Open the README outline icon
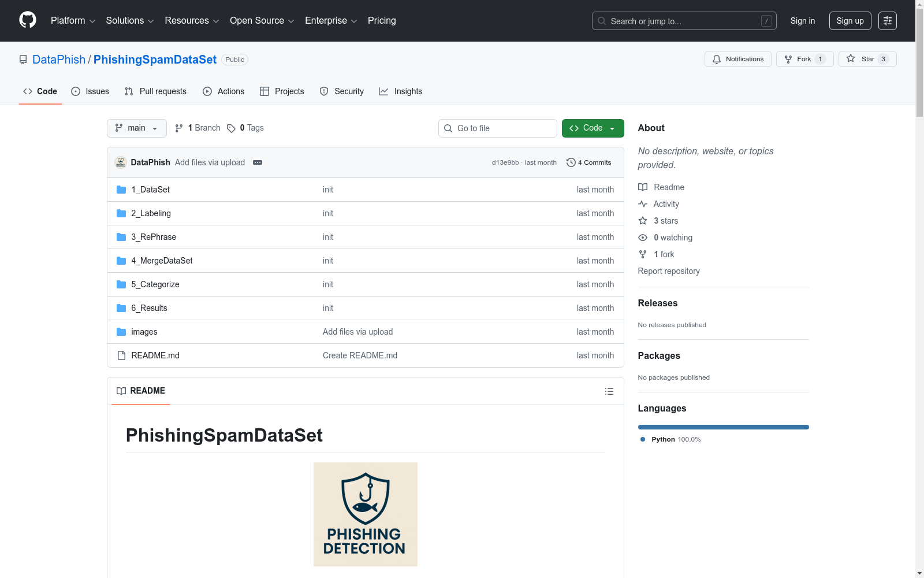Image resolution: width=924 pixels, height=578 pixels. pyautogui.click(x=609, y=391)
